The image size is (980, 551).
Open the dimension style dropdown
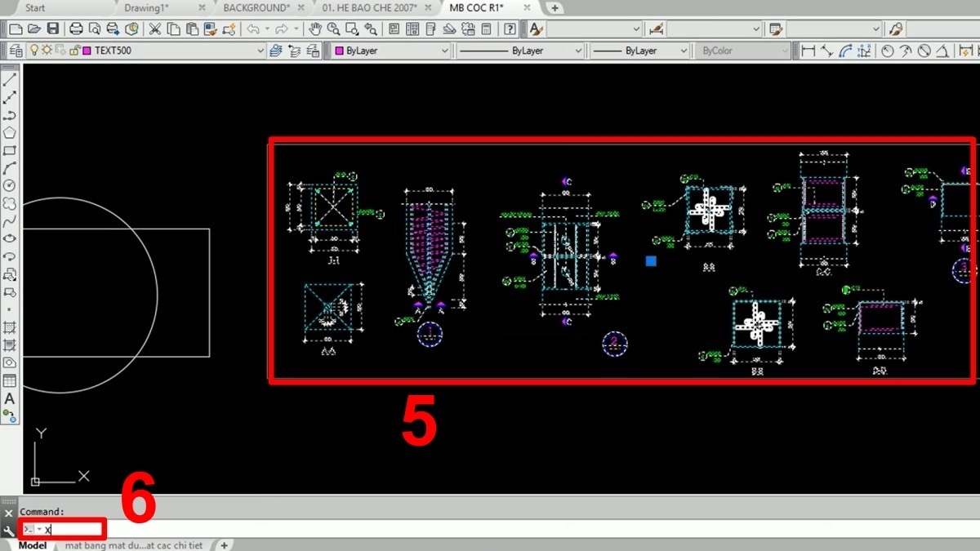757,29
